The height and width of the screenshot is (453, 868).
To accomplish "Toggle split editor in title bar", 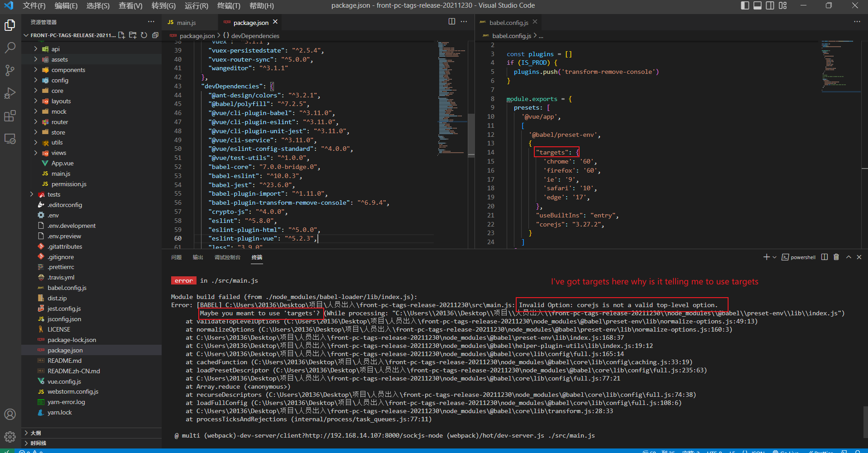I will click(x=452, y=21).
